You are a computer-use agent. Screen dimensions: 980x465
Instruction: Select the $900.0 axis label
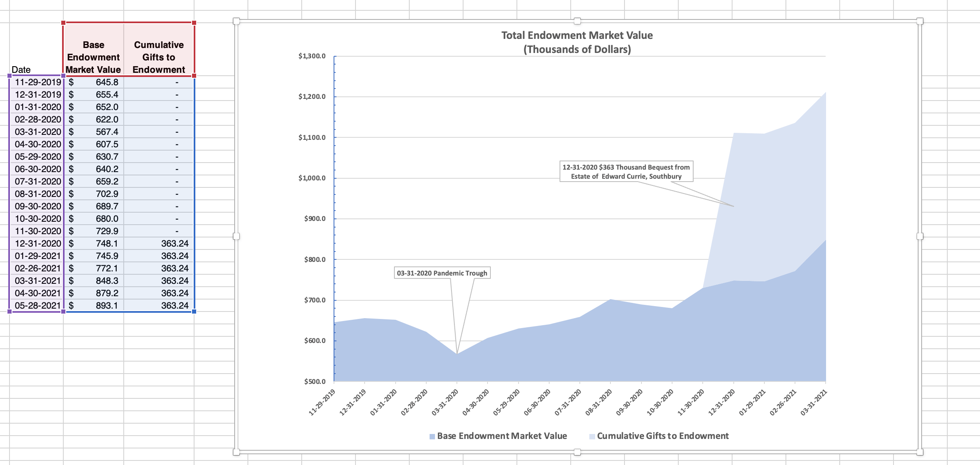(x=315, y=218)
